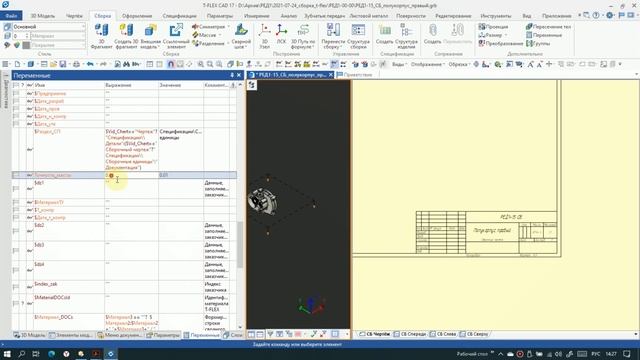640x360 pixels.
Task: Switch to the Чертёж ribbon tab
Action: click(74, 16)
